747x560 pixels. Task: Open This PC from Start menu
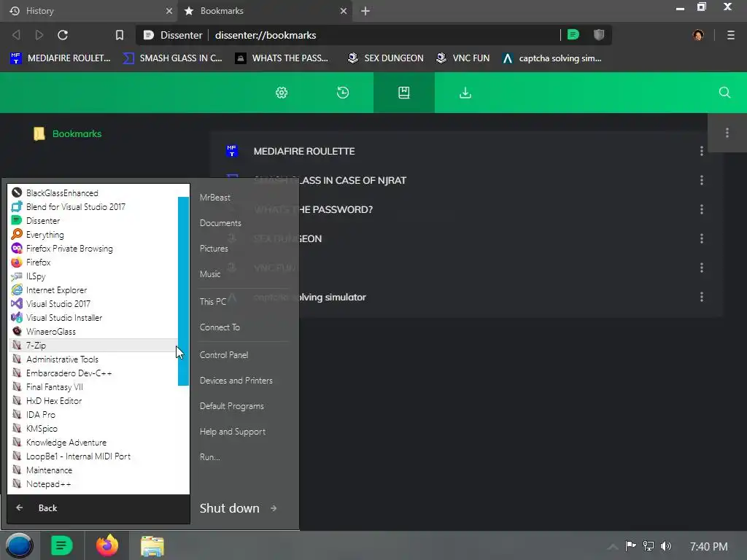tap(212, 301)
